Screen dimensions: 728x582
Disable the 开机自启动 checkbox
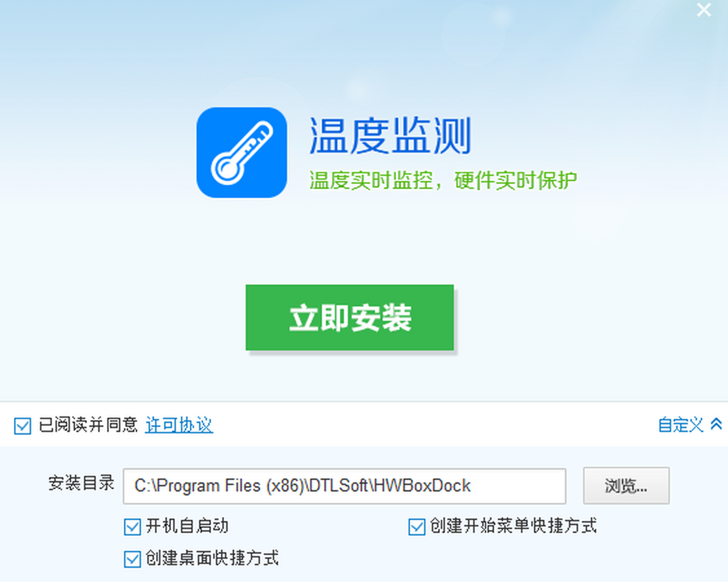(x=132, y=527)
